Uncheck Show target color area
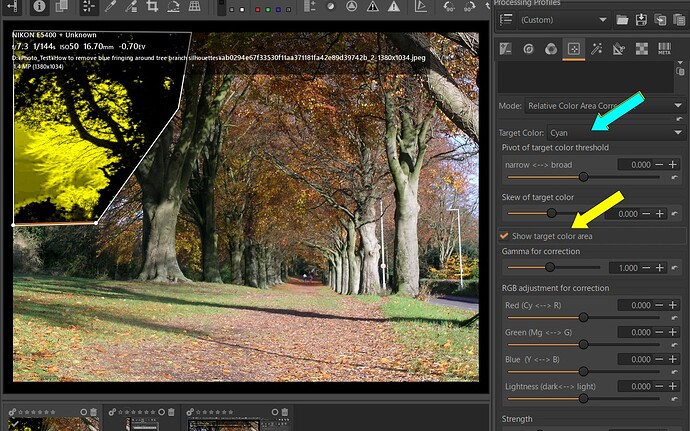690x431 pixels. (x=504, y=236)
